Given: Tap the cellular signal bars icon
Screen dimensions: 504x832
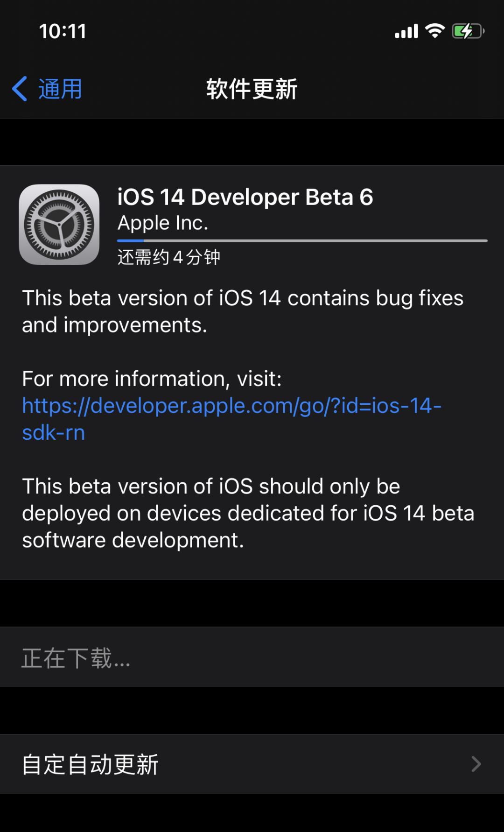Looking at the screenshot, I should pos(406,31).
